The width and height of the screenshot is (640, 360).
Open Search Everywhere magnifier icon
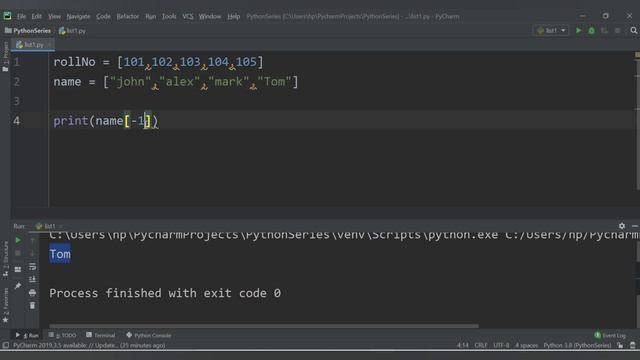[x=633, y=31]
